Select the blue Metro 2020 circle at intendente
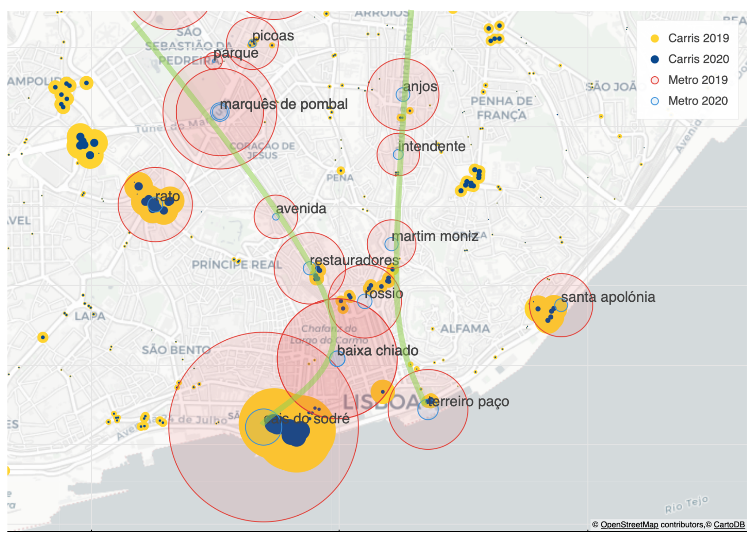Viewport: 756px width, 539px height. coord(398,154)
